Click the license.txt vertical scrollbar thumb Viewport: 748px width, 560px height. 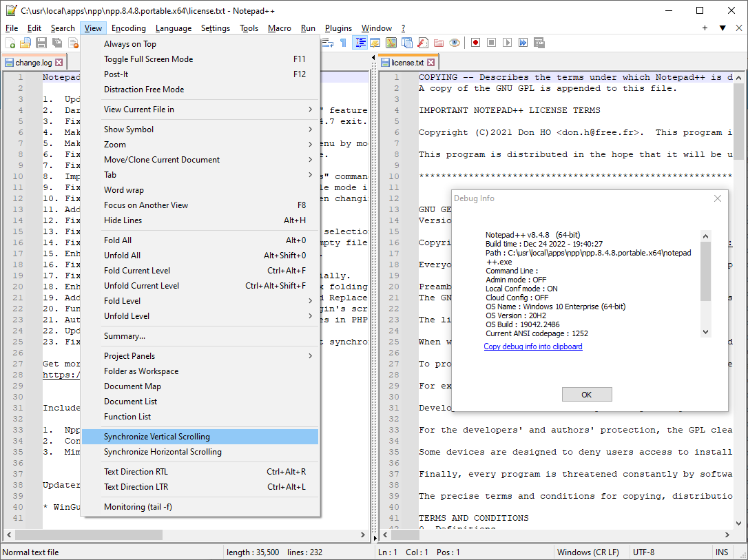(x=738, y=121)
